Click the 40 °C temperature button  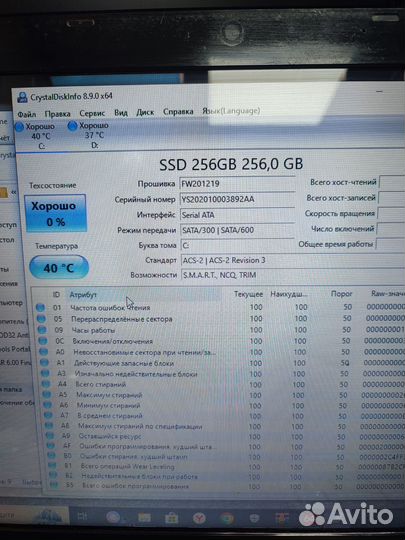point(59,268)
